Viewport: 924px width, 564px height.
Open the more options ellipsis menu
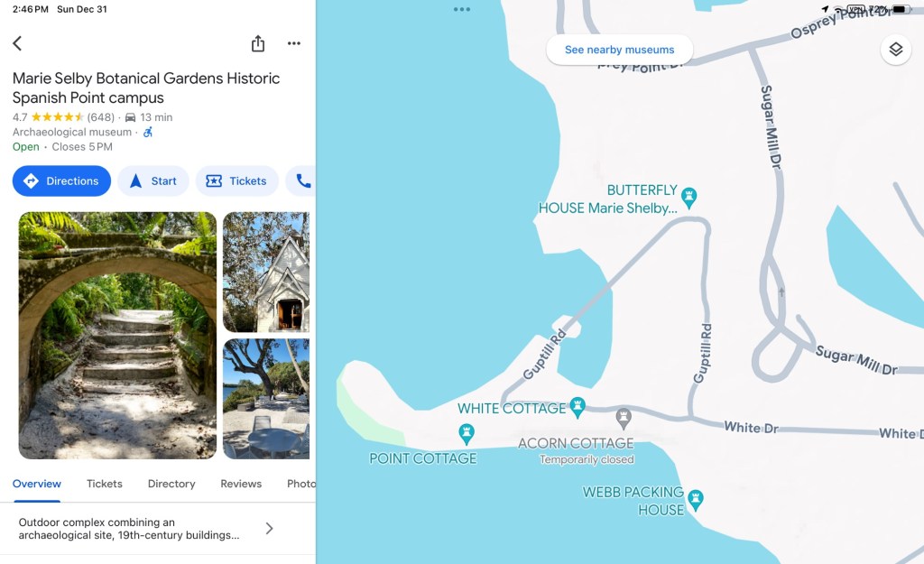click(294, 43)
